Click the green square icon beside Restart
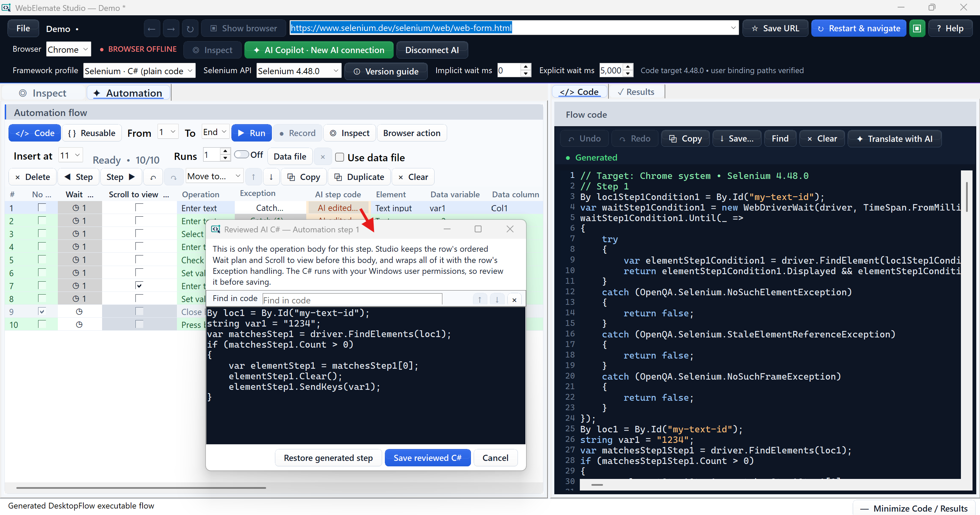 pos(917,29)
